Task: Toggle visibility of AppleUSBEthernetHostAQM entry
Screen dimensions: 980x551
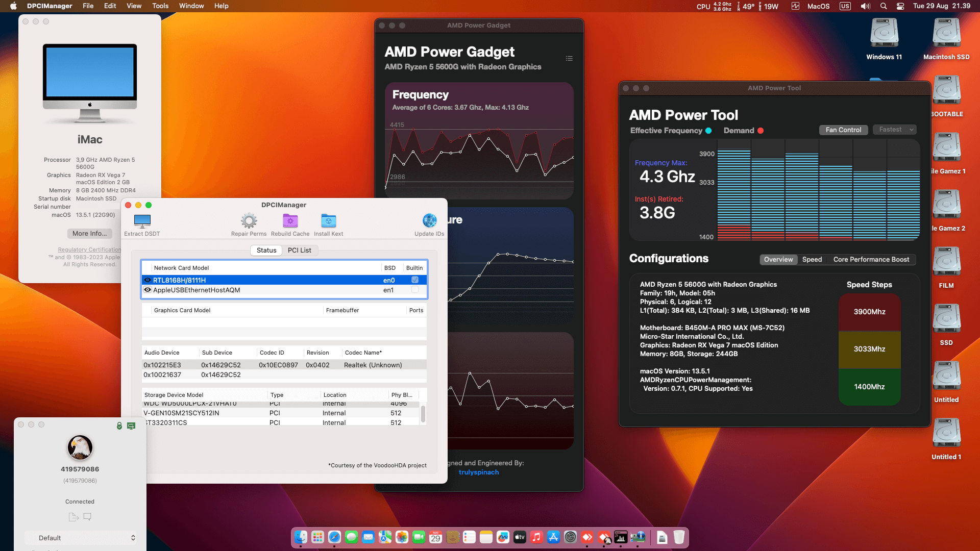Action: (148, 290)
